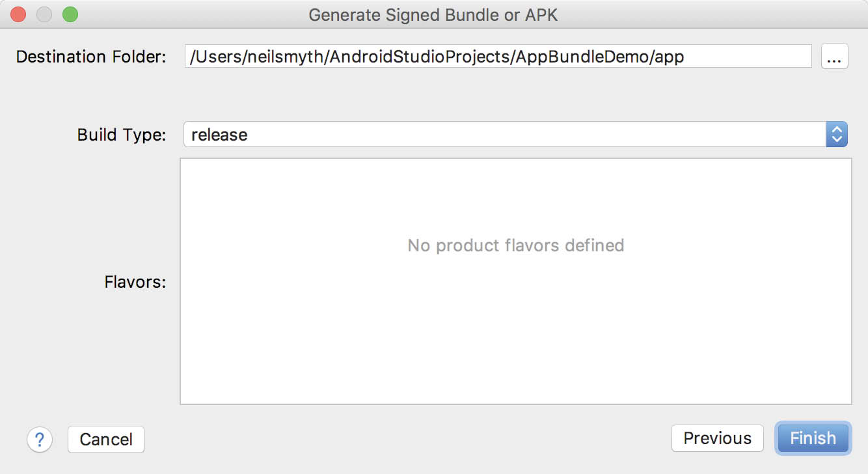Viewport: 868px width, 474px height.
Task: Place cursor after app at path end
Action: [685, 57]
